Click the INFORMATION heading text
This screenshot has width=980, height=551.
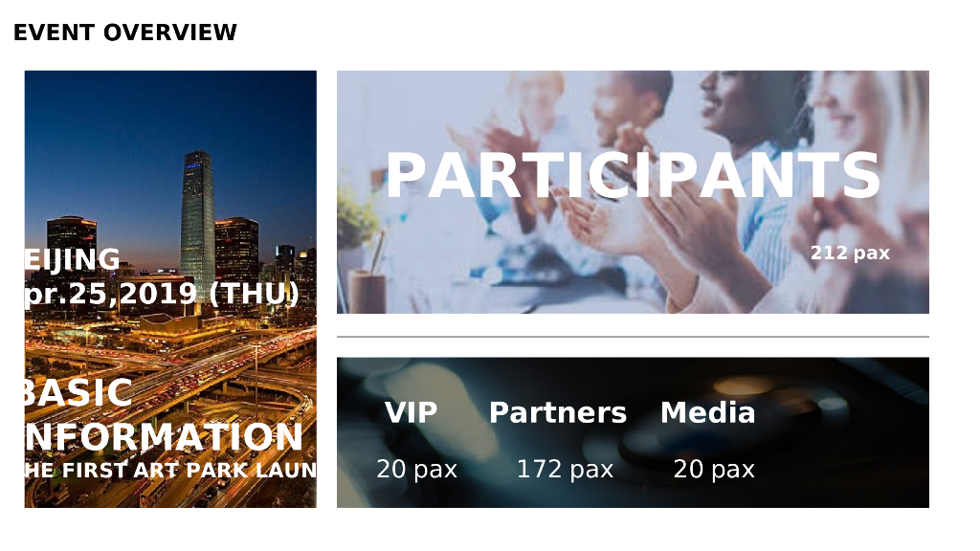click(165, 437)
